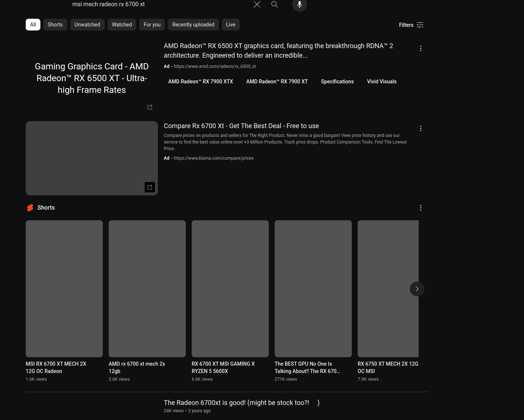Click external link icon on Klarna ad thumbnail
524x420 pixels.
(x=150, y=187)
